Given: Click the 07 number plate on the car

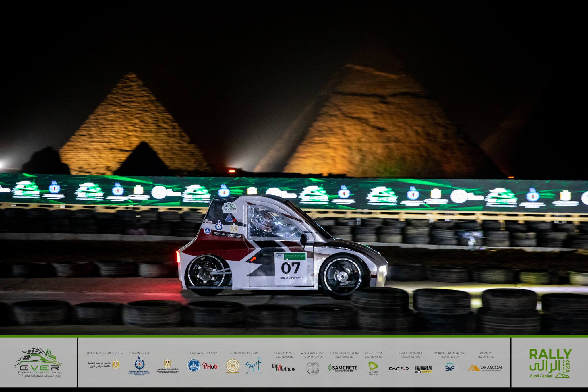Looking at the screenshot, I should pos(290,269).
